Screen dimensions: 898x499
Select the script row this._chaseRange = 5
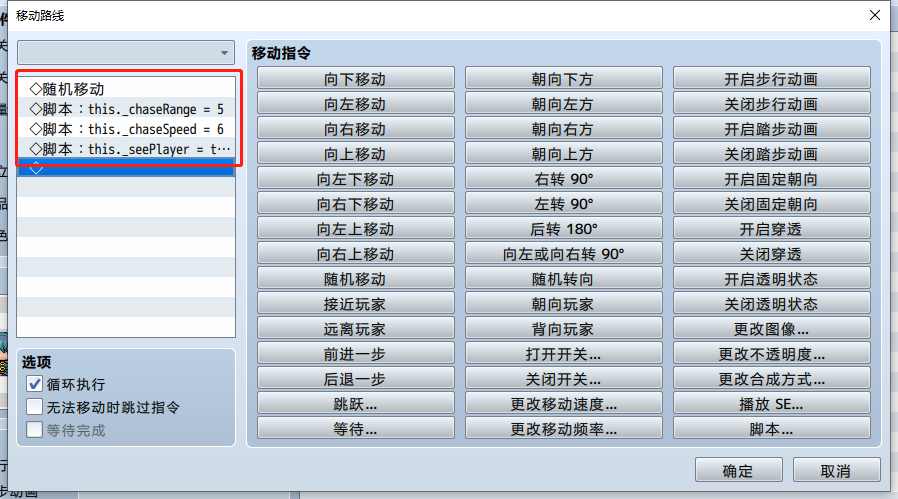[x=126, y=109]
